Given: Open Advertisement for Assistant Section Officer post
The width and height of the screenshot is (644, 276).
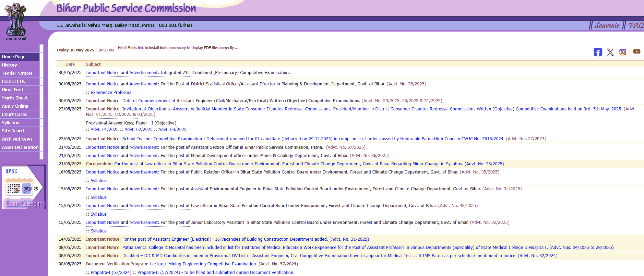Looking at the screenshot, I should [144, 147].
